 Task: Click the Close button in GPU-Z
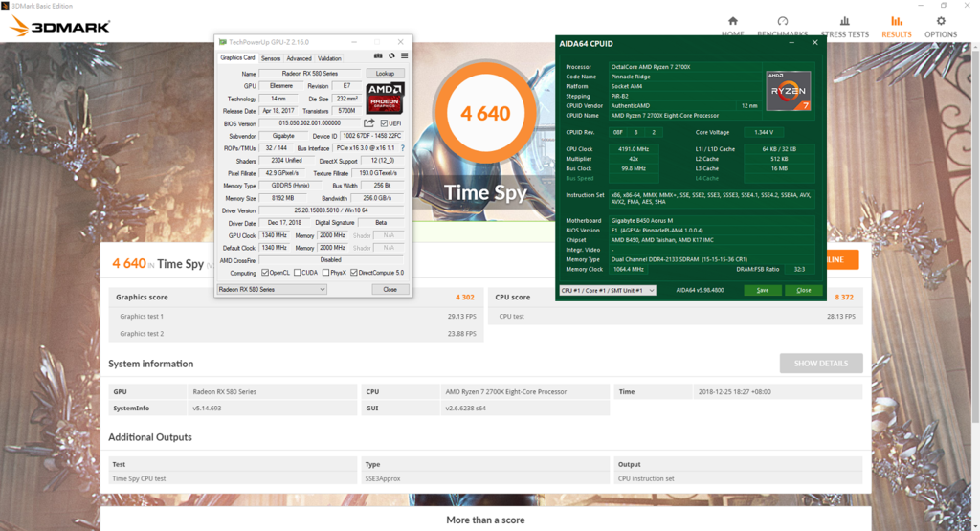click(x=390, y=289)
